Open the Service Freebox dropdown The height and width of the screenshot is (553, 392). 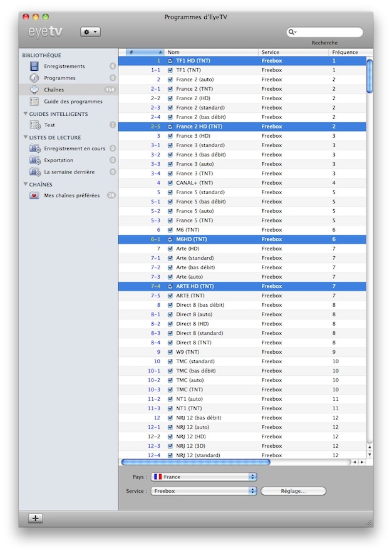pyautogui.click(x=204, y=491)
